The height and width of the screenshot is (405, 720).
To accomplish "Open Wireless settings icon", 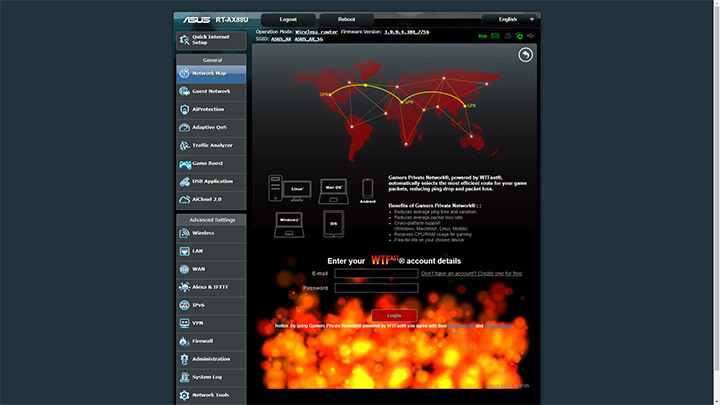I will (184, 233).
